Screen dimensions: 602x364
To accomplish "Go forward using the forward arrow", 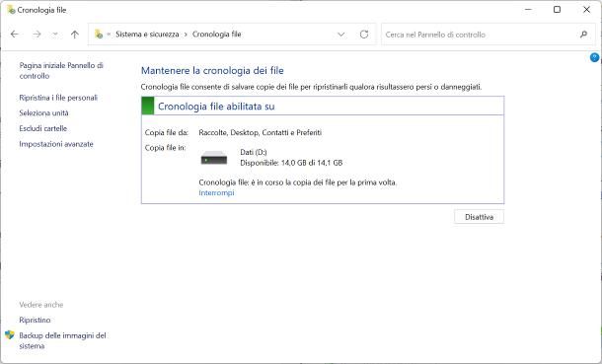I will point(37,35).
